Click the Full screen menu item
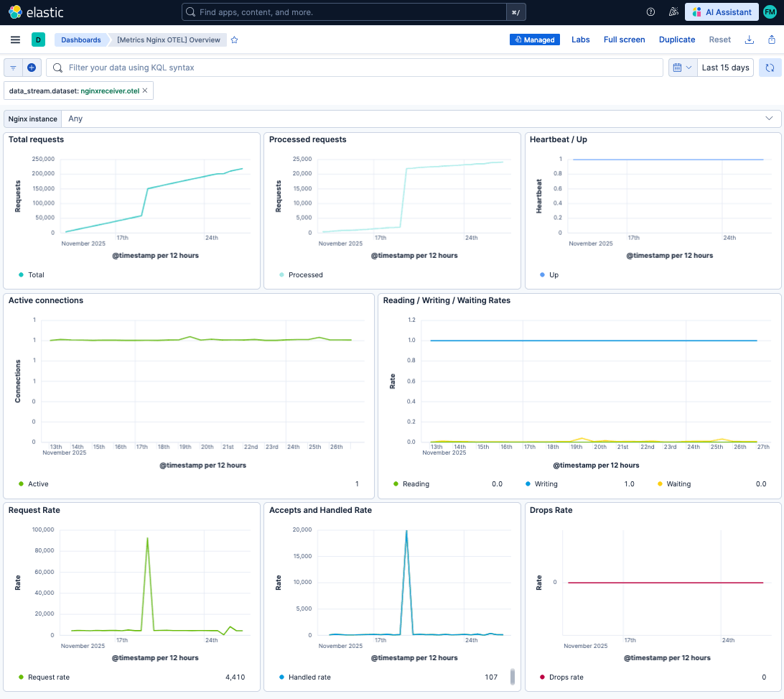The width and height of the screenshot is (784, 699). tap(624, 40)
